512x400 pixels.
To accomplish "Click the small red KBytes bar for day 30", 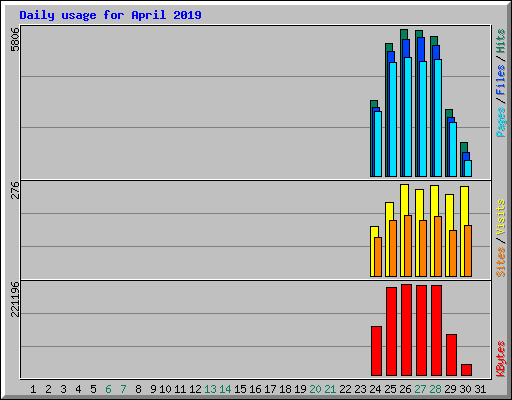I will coord(466,370).
